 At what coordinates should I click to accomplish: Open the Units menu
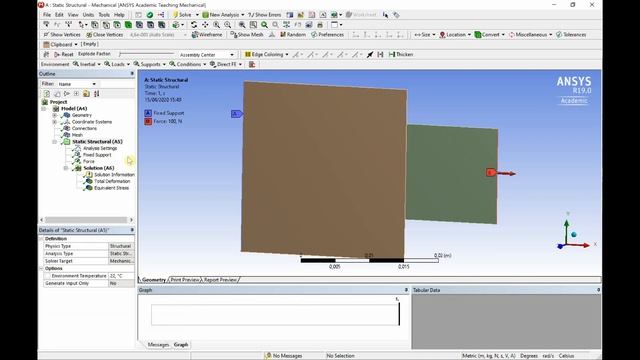88,15
